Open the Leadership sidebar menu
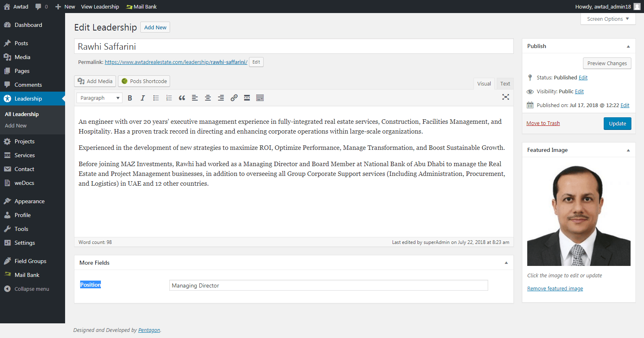Screen dimensions: 644x338 click(33, 99)
